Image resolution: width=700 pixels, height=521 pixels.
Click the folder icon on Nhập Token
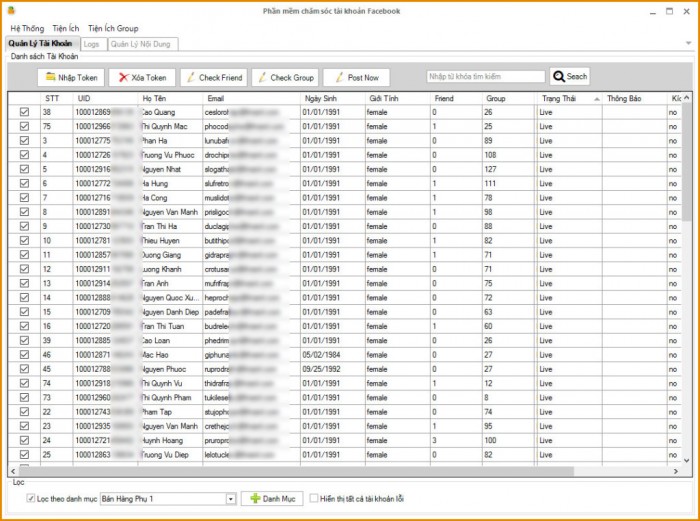[50, 77]
